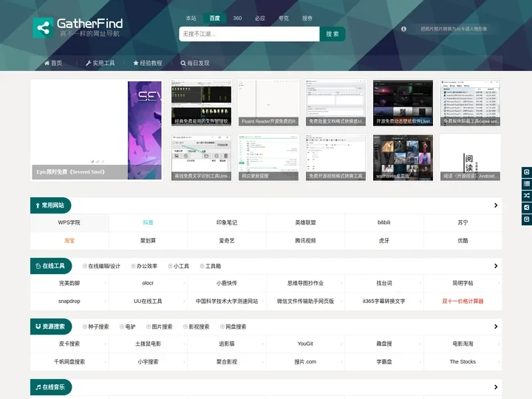The image size is (532, 399).
Task: Open the 免费开源视频格式转换工具 thumbnail
Action: coord(336,157)
